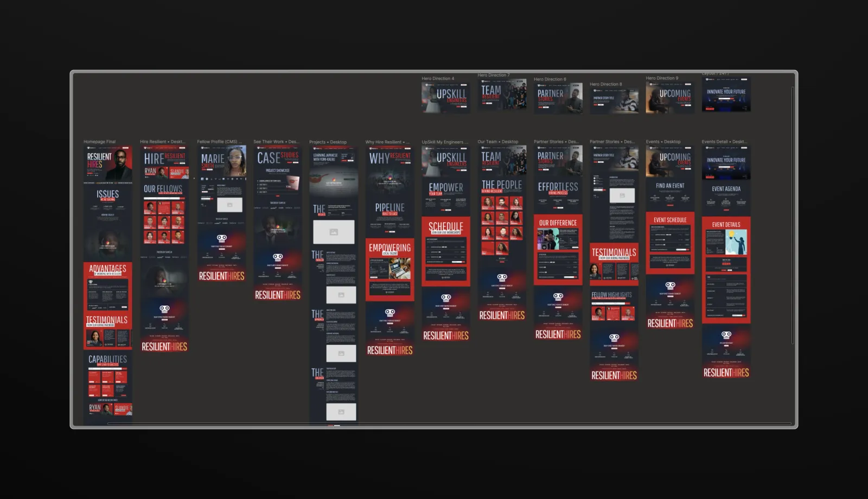Click the "EFFORTLESS" heading in Partner Stories
This screenshot has width=868, height=499.
click(x=558, y=187)
